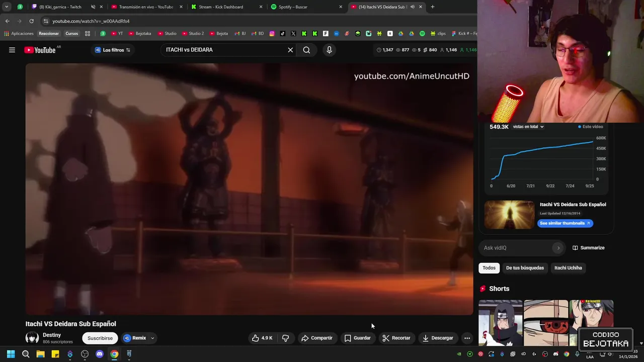This screenshot has width=644, height=362.
Task: Click the NVIDIA tray icon
Action: coord(459,354)
